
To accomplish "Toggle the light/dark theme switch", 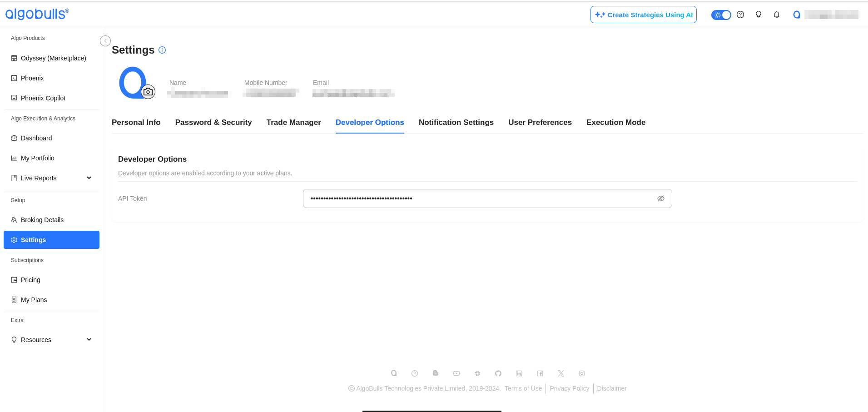I will pos(721,15).
